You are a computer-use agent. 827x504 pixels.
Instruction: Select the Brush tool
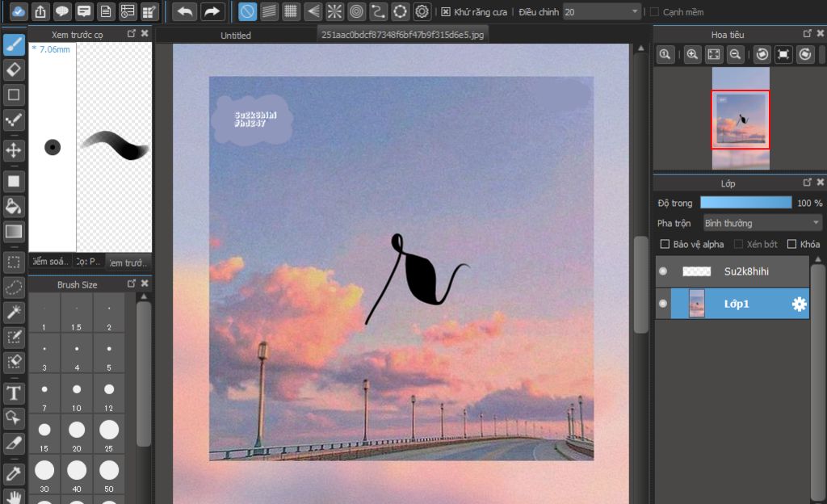[x=14, y=44]
